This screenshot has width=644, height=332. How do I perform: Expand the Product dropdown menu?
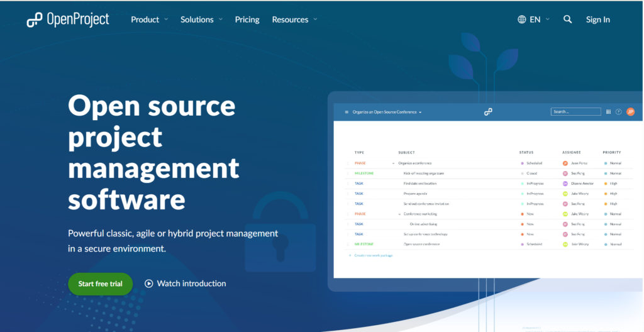(x=149, y=19)
